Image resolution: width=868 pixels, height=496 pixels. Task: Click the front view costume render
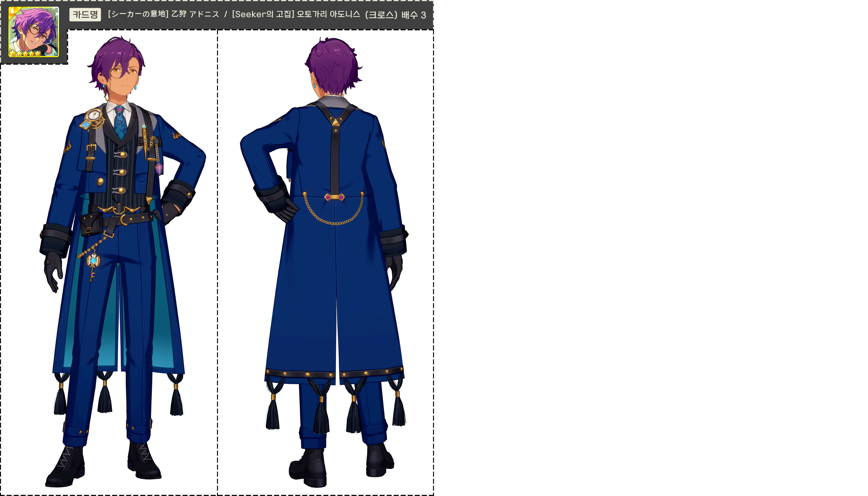tap(123, 262)
